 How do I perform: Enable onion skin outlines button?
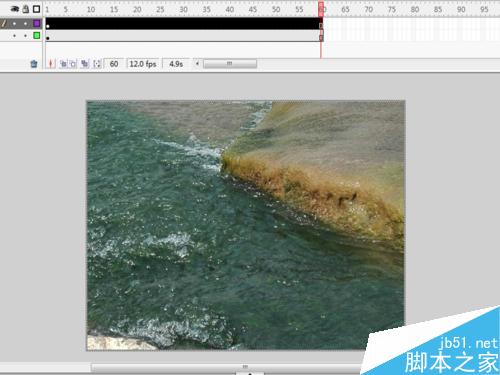pos(73,64)
